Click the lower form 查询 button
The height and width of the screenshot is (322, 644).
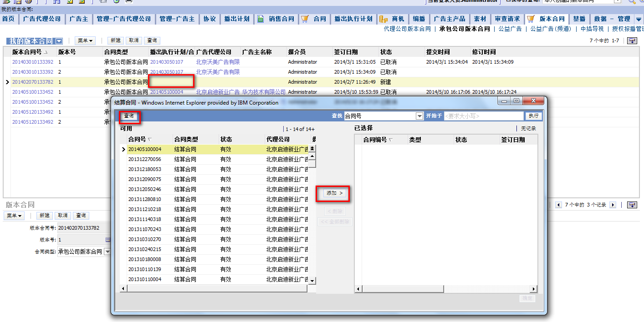point(81,216)
